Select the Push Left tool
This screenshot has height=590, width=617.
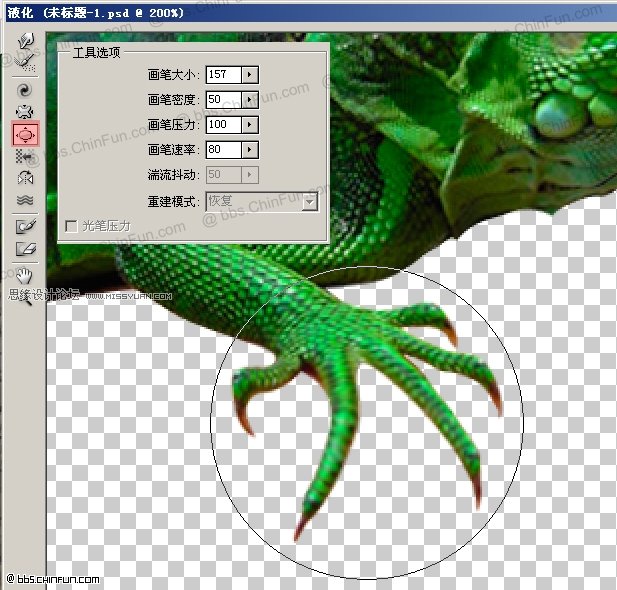(x=24, y=156)
